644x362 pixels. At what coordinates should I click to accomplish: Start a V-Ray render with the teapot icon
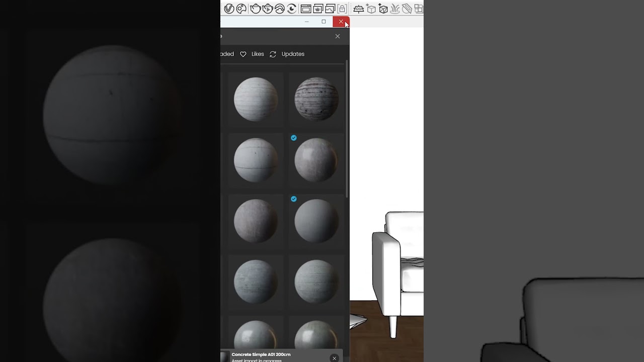(256, 9)
